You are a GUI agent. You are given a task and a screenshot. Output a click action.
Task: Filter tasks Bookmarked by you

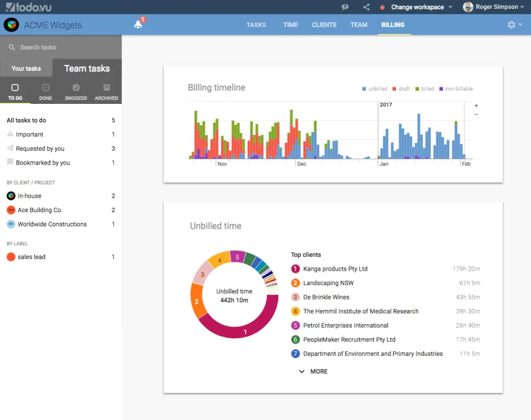pyautogui.click(x=61, y=163)
